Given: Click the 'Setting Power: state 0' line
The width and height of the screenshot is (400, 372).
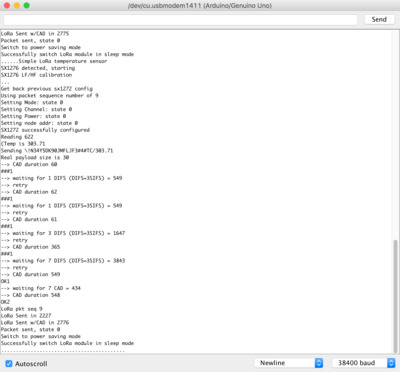Looking at the screenshot, I should coord(33,116).
